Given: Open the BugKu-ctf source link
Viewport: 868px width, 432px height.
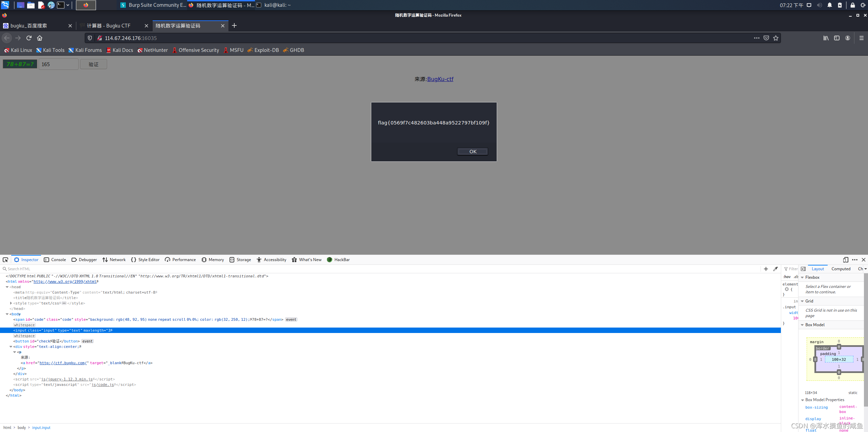Looking at the screenshot, I should [x=440, y=79].
